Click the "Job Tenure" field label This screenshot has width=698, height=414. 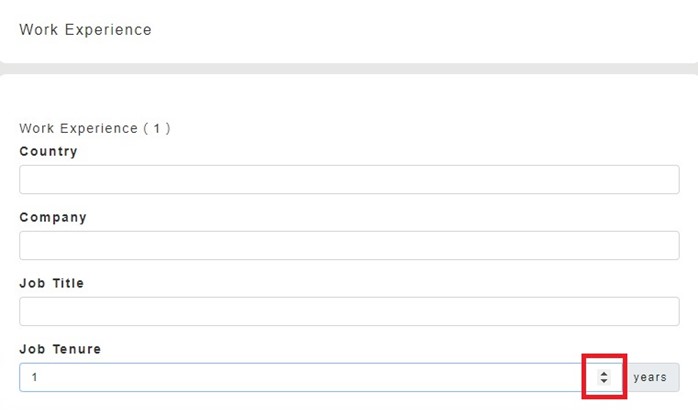click(x=60, y=349)
